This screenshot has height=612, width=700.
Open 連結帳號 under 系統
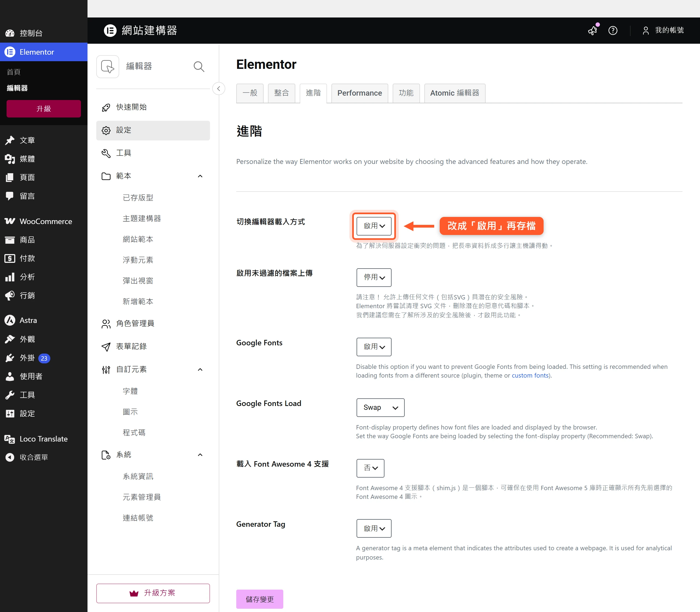pyautogui.click(x=138, y=518)
